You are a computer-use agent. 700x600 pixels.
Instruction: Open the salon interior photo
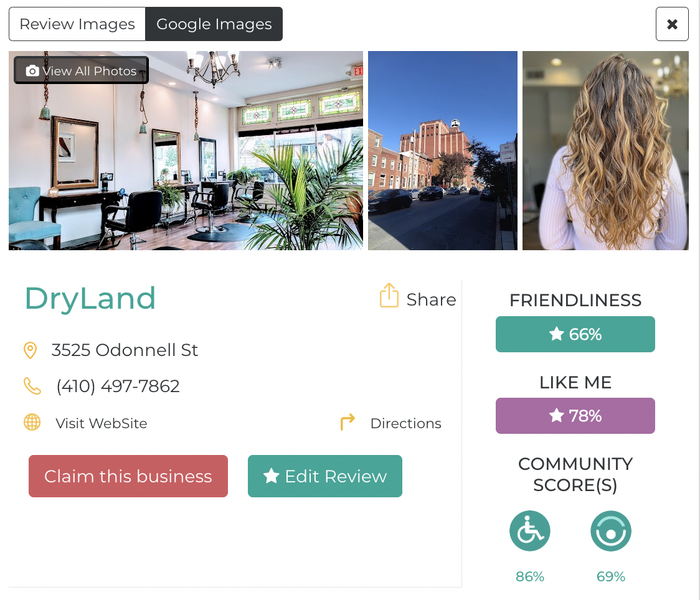click(186, 151)
